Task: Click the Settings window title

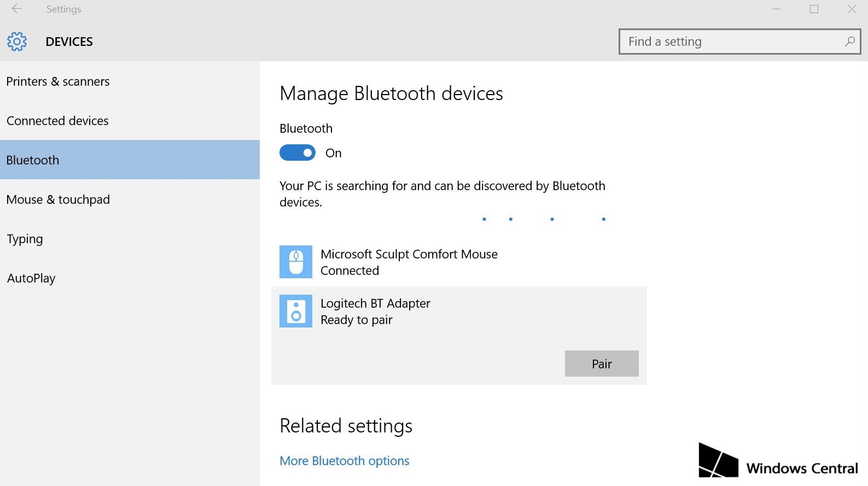Action: 64,9
